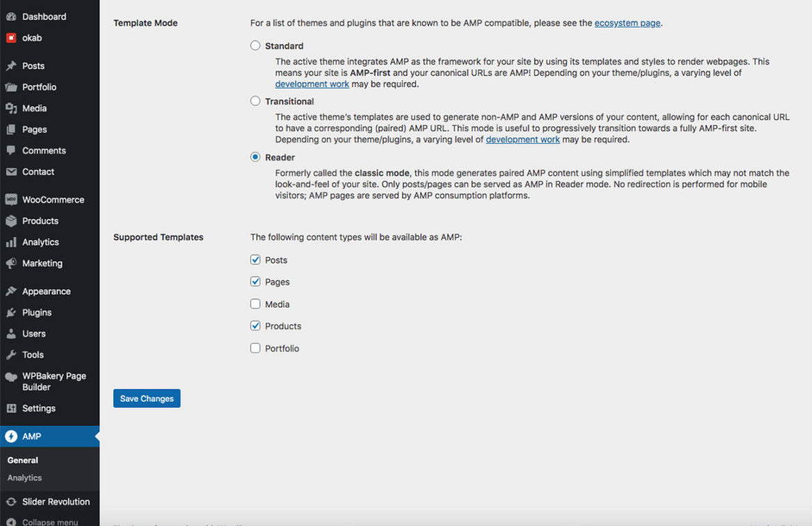Screen dimensions: 812x526
Task: Open development work link under Standard
Action: coord(312,84)
